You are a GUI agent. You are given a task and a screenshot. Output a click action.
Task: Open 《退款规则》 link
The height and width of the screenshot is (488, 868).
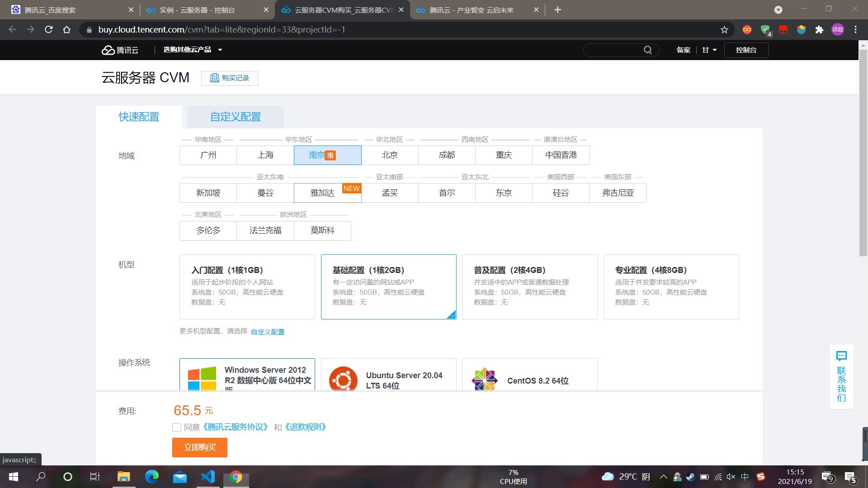[x=305, y=427]
